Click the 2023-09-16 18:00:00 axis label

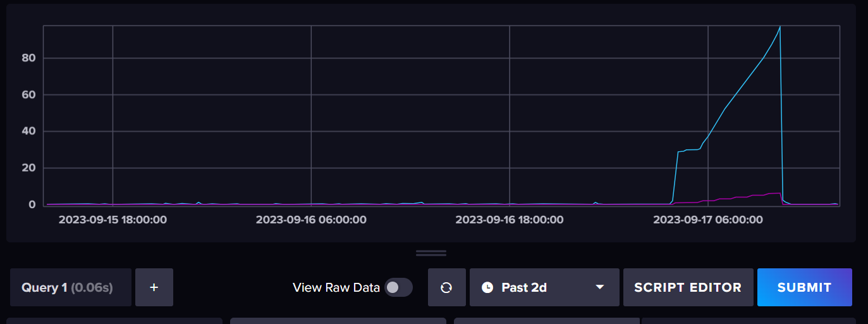[510, 220]
